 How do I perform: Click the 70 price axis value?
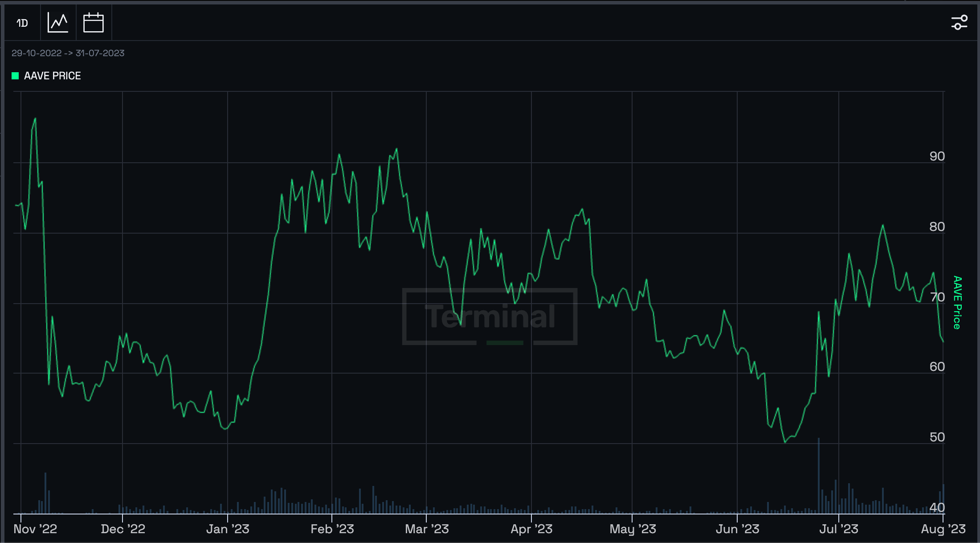coord(937,297)
